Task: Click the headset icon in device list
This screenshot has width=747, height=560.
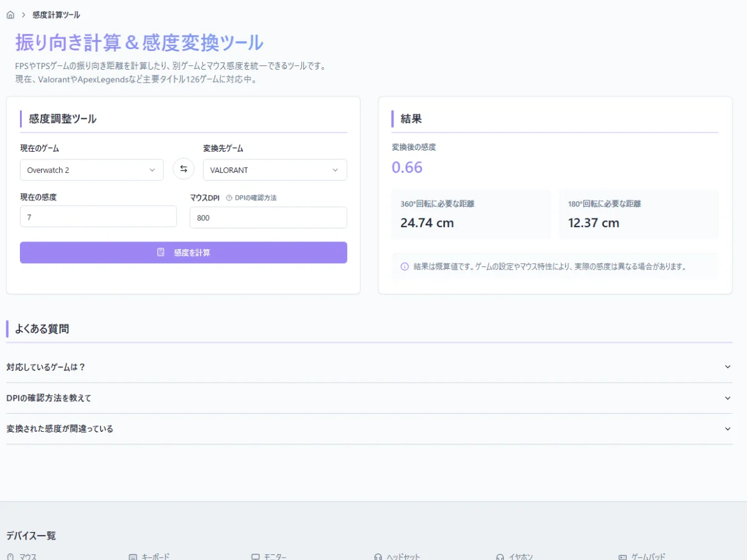Action: [x=378, y=557]
